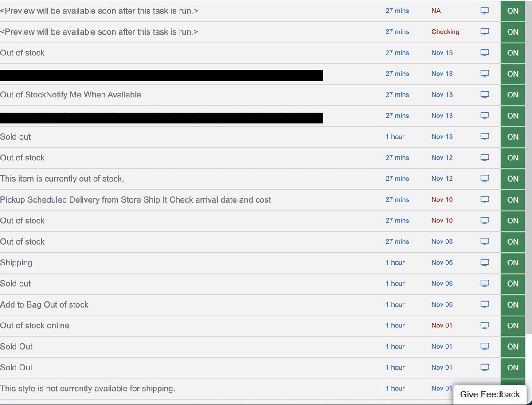
Task: Switch off the Sold out Nov 13 task
Action: (513, 136)
